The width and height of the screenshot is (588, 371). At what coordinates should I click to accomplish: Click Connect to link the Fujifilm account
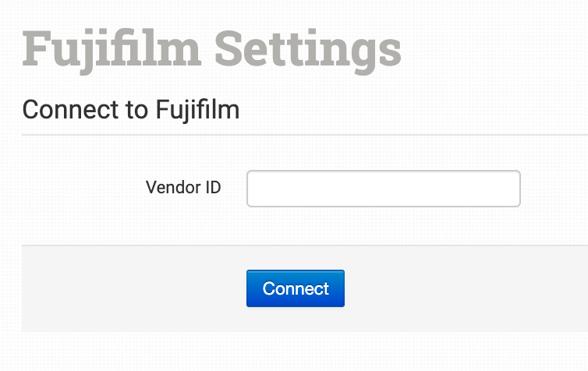point(295,288)
